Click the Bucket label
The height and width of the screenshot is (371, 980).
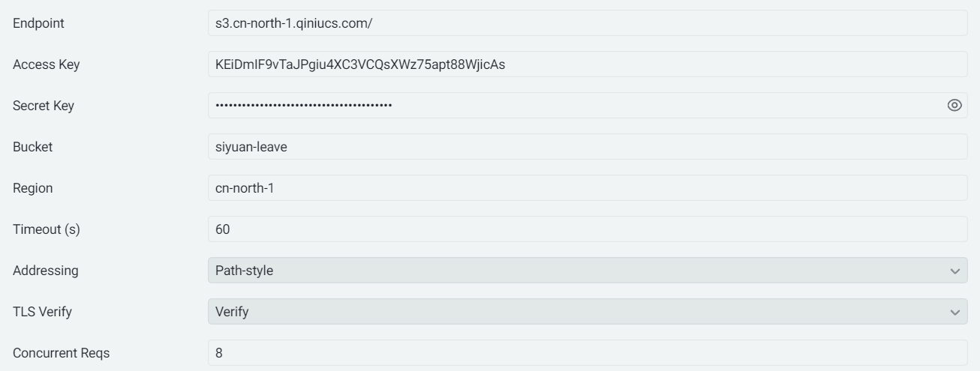tap(33, 147)
